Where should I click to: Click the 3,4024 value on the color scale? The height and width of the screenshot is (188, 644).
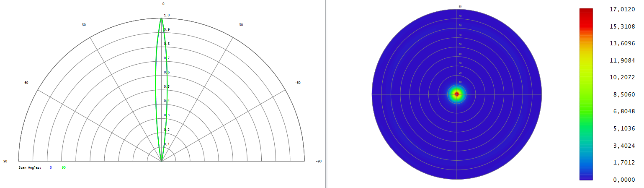click(x=624, y=146)
